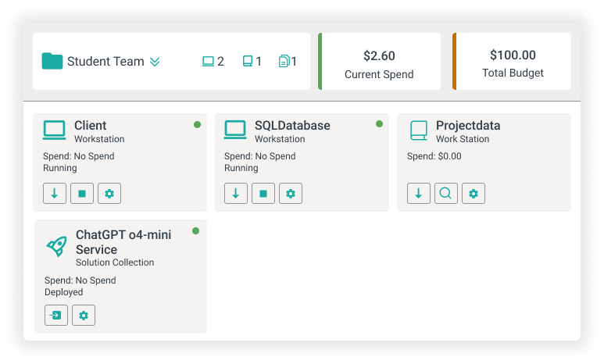Viewport: 604px width, 364px height.
Task: Select the Total Budget panel
Action: (x=513, y=62)
